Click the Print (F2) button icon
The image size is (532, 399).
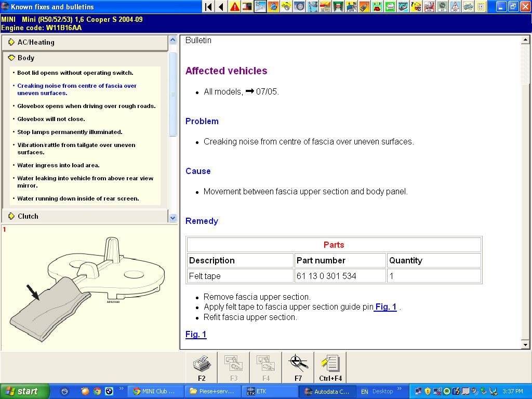[202, 364]
